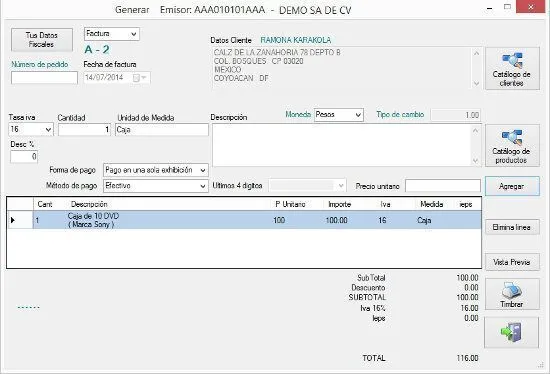Click down arrow of client address scrollbar

click(x=476, y=84)
